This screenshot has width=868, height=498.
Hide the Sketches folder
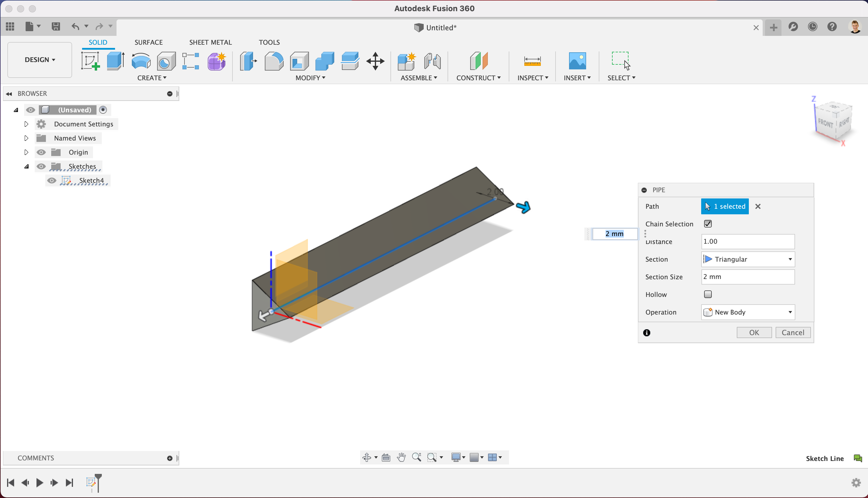tap(41, 166)
